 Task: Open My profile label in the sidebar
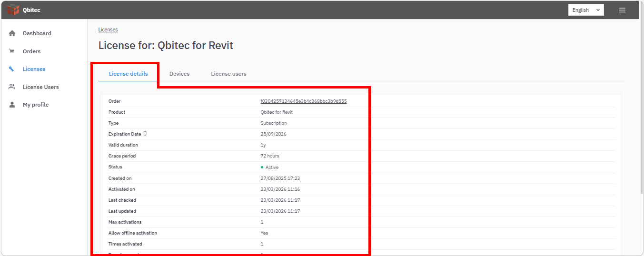36,105
